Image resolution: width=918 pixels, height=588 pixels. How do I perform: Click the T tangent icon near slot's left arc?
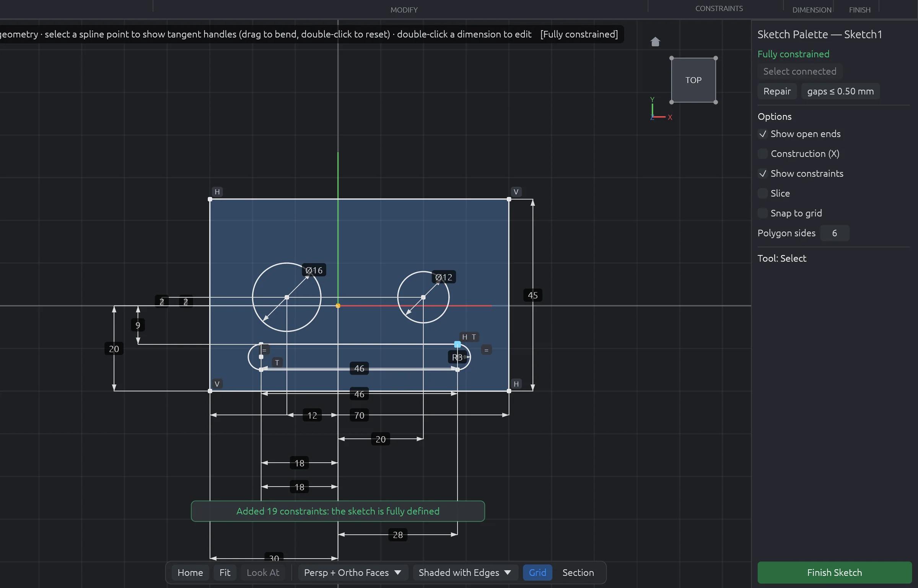(277, 362)
